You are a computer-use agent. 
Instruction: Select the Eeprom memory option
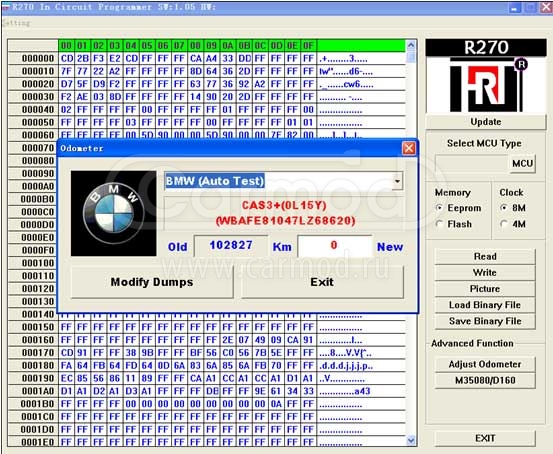(439, 208)
